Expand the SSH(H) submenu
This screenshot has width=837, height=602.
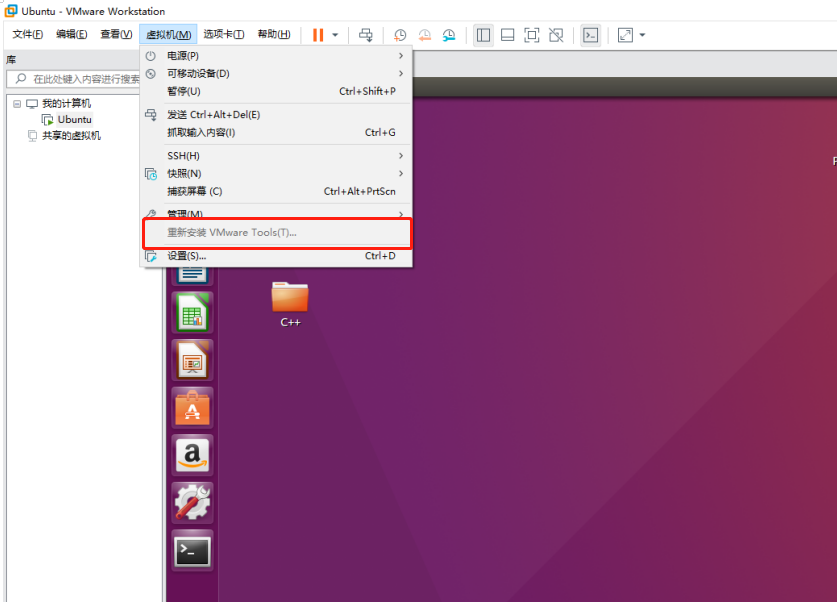pos(276,156)
